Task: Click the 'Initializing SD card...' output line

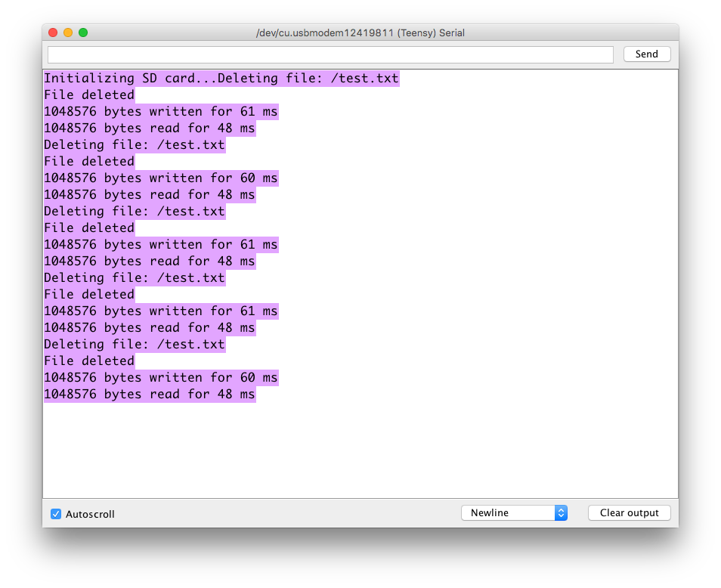Action: 221,78
